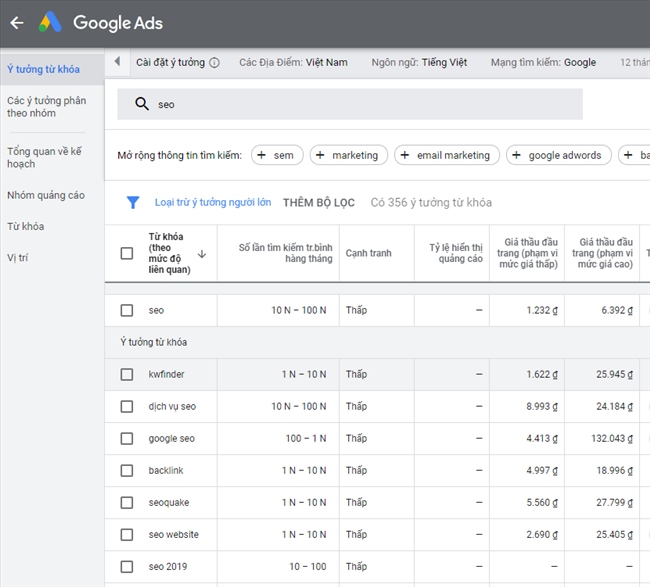Viewport: 650px width, 587px height.
Task: Collapse the side panel with the triangle arrow
Action: tap(117, 62)
